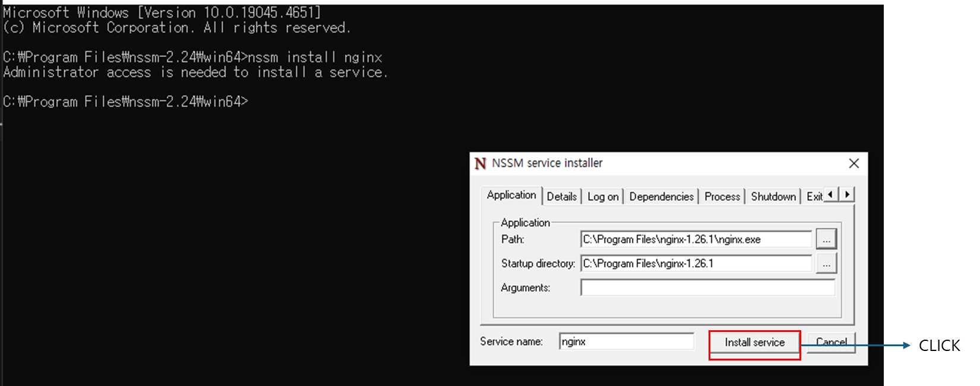Open the Application tab
The height and width of the screenshot is (386, 980).
click(511, 195)
